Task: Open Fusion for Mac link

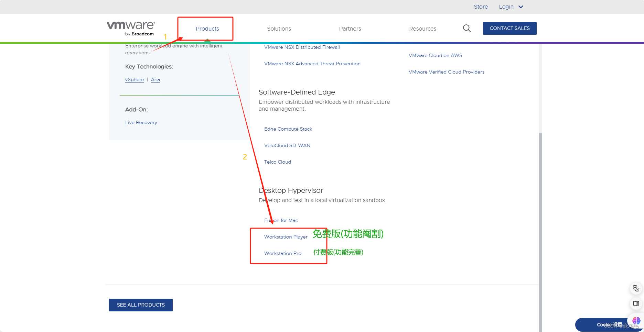Action: 281,220
